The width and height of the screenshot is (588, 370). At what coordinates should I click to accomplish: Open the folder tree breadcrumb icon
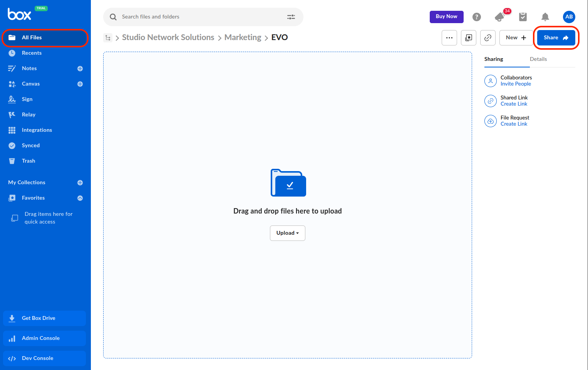pyautogui.click(x=108, y=38)
